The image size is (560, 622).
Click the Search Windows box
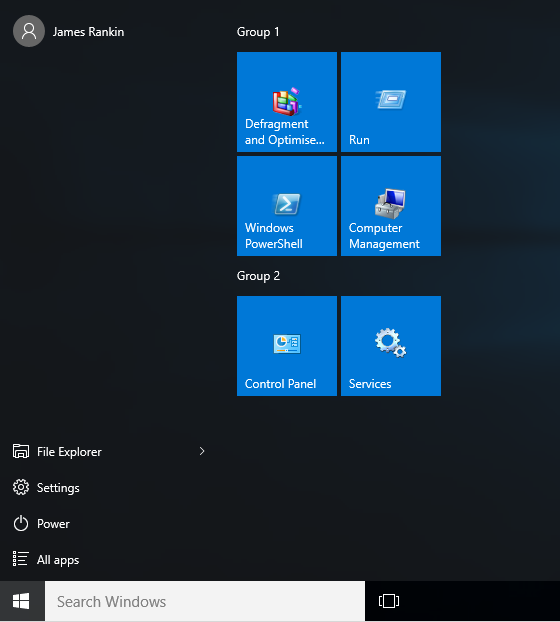click(x=205, y=601)
